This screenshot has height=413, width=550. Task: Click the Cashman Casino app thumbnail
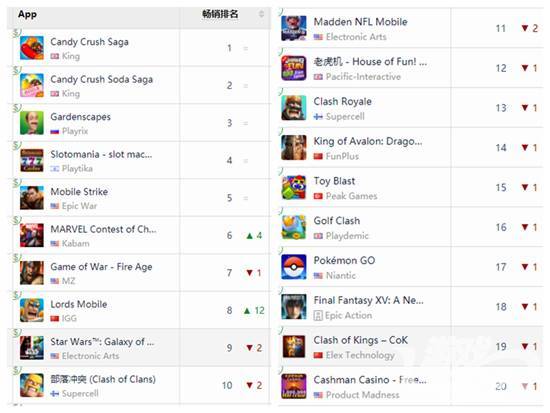tap(294, 386)
